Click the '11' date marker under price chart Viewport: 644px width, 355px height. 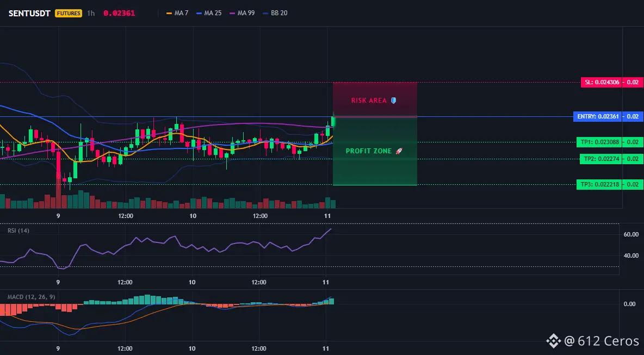(x=327, y=216)
